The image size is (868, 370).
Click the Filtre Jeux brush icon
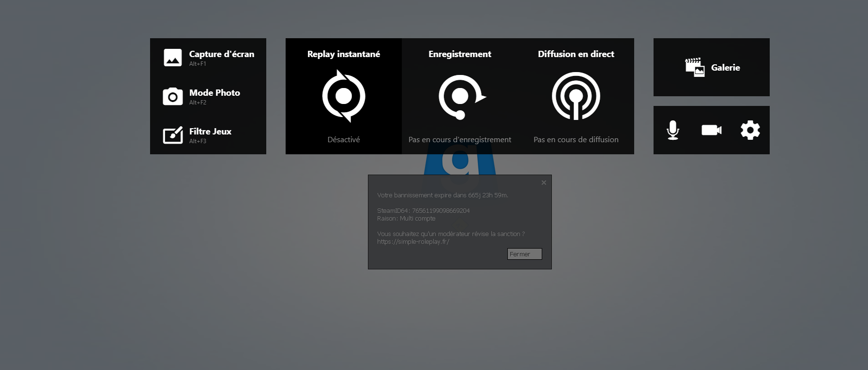tap(173, 135)
